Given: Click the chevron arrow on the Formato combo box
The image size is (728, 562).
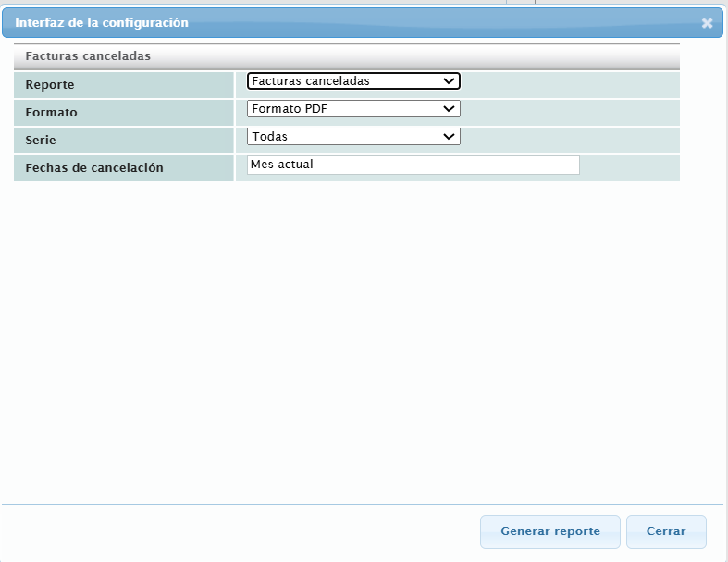Looking at the screenshot, I should click(x=450, y=109).
